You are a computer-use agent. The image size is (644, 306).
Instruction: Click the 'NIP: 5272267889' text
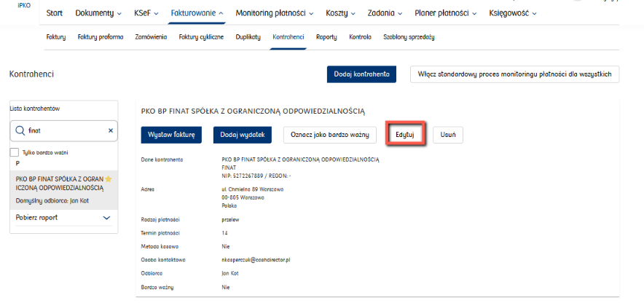click(x=243, y=176)
